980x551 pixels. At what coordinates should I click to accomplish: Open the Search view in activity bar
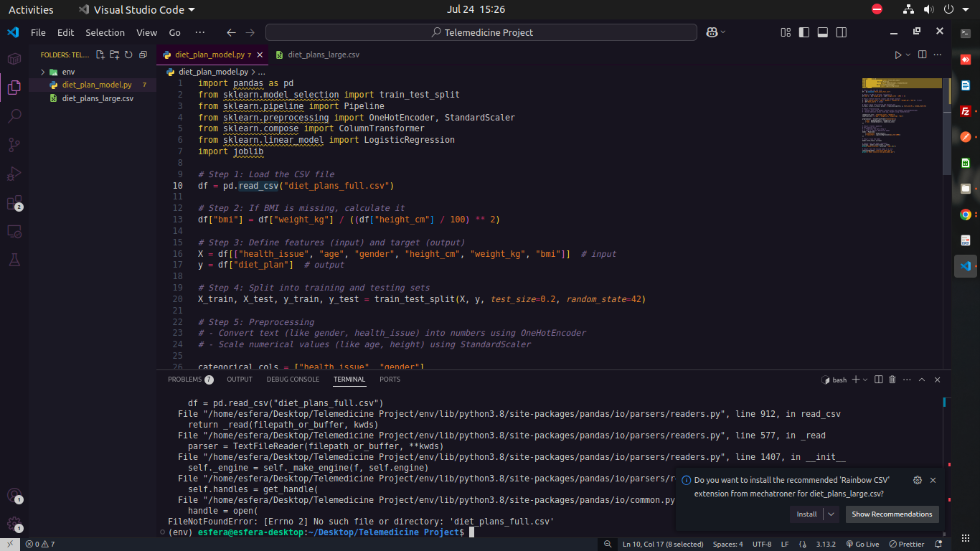tap(14, 116)
